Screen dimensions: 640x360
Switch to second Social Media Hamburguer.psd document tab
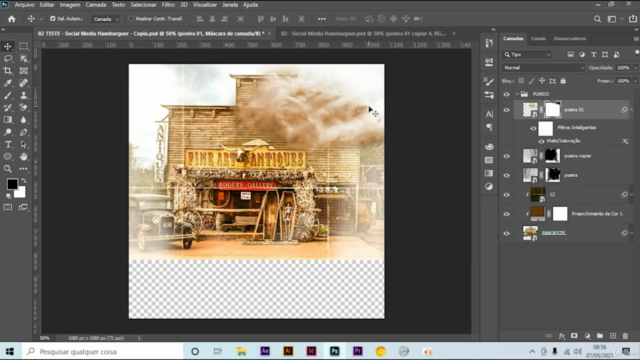pyautogui.click(x=363, y=33)
